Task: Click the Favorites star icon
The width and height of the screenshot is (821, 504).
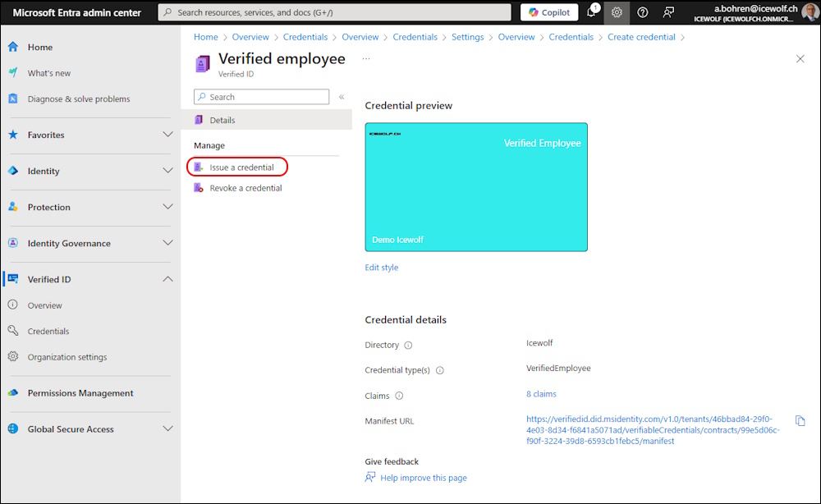Action: coord(13,135)
